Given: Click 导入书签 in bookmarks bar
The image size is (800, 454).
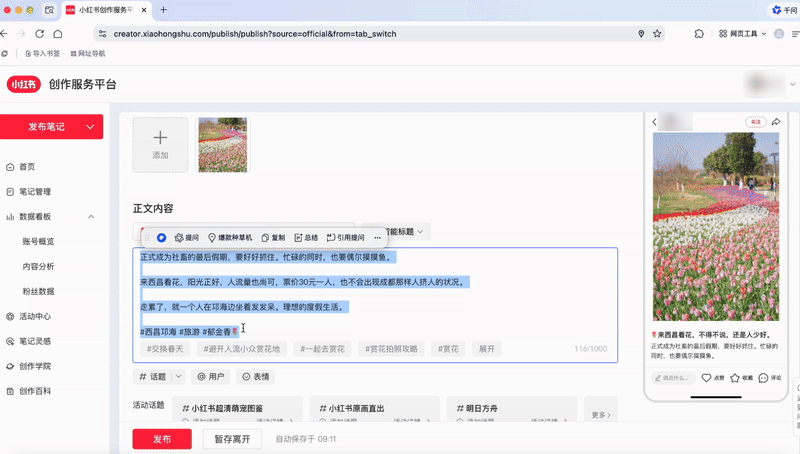Looking at the screenshot, I should pos(43,54).
